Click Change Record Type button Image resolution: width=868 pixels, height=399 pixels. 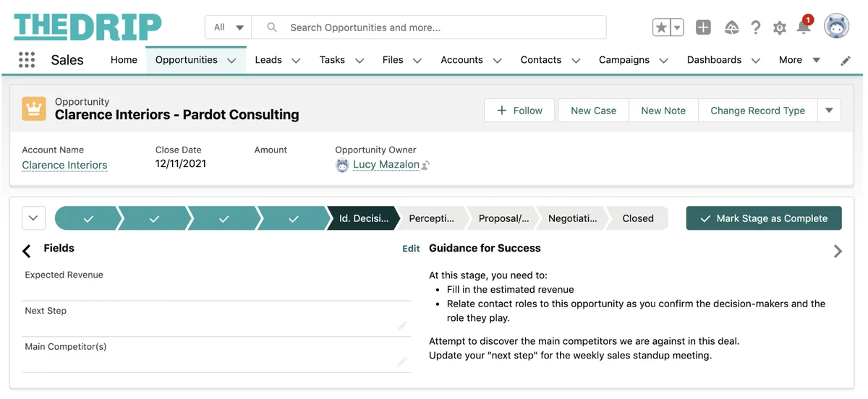pos(757,111)
